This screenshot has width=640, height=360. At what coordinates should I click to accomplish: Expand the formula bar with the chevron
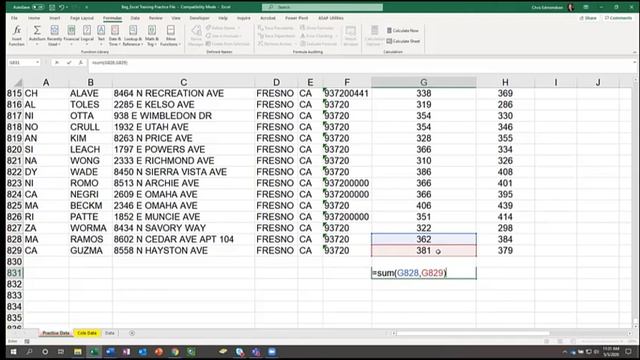click(634, 62)
